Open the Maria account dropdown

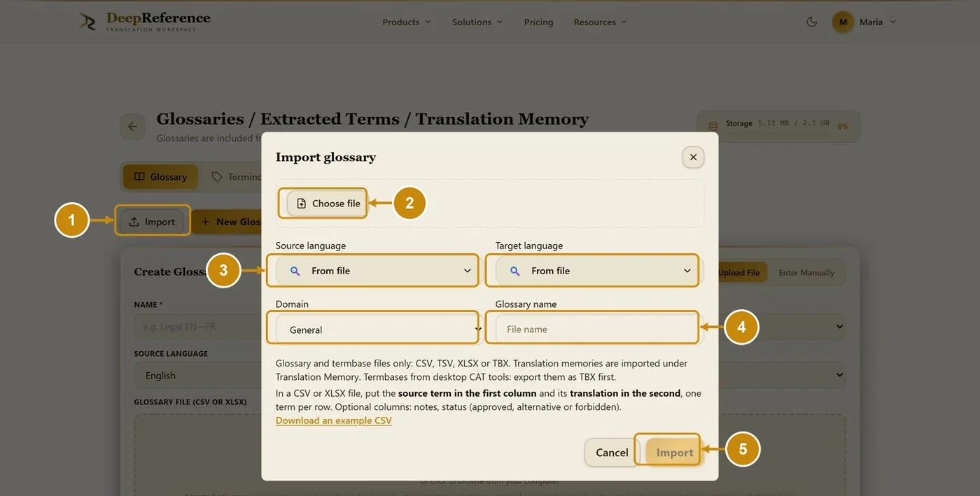878,22
